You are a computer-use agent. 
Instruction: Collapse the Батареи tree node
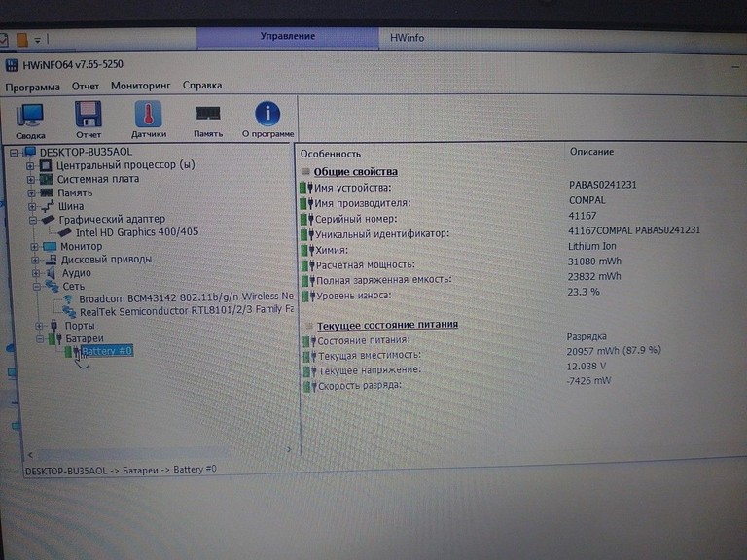tap(40, 339)
